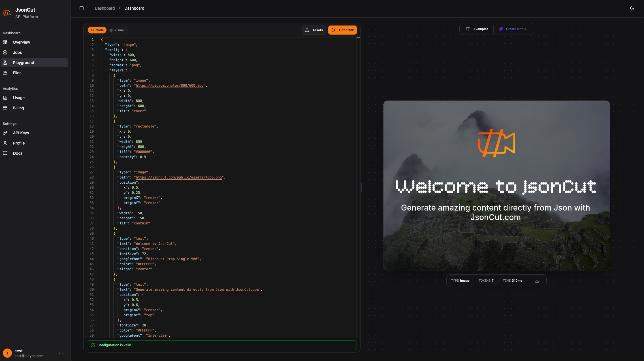
Task: Download the generated image
Action: coord(537,281)
